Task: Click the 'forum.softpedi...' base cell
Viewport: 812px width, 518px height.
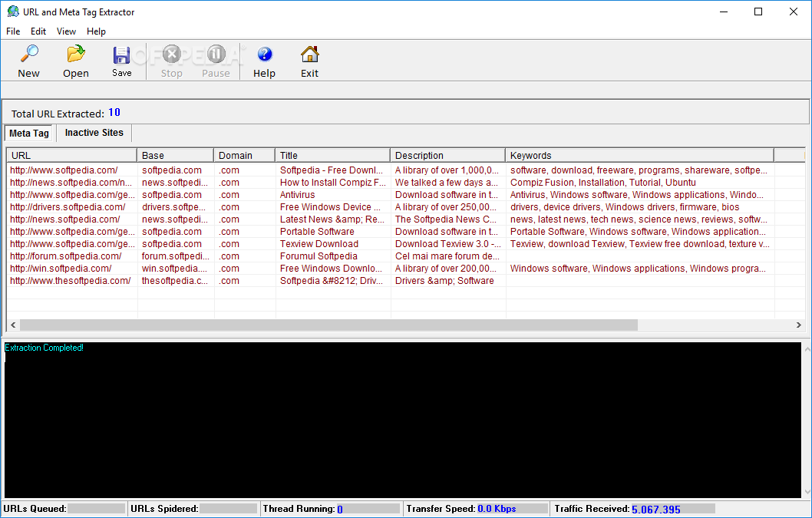Action: pos(176,256)
